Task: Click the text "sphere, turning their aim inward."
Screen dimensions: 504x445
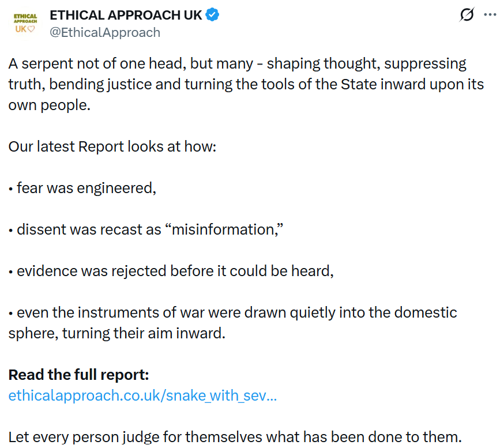Action: (116, 333)
